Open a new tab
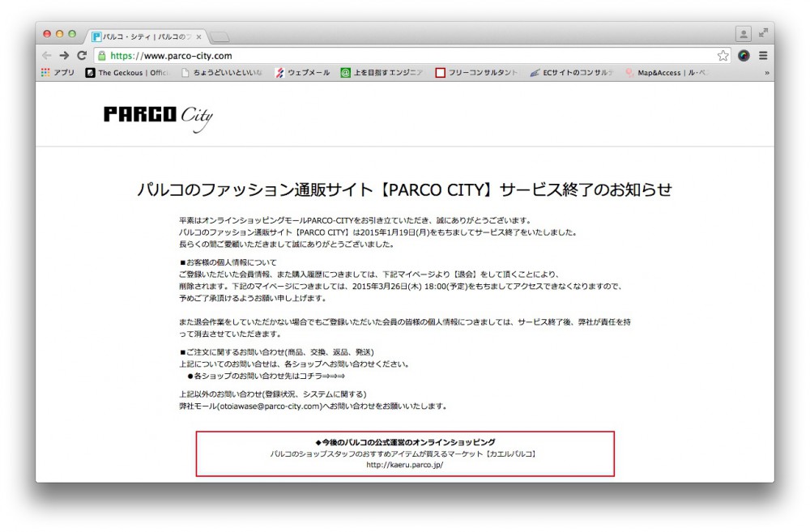The height and width of the screenshot is (532, 810). [x=220, y=36]
